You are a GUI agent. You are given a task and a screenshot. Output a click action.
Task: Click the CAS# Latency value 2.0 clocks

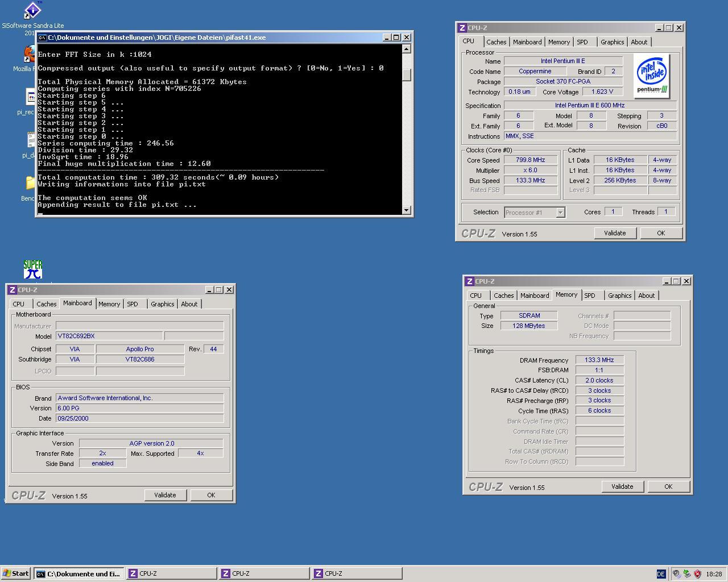[x=599, y=381]
